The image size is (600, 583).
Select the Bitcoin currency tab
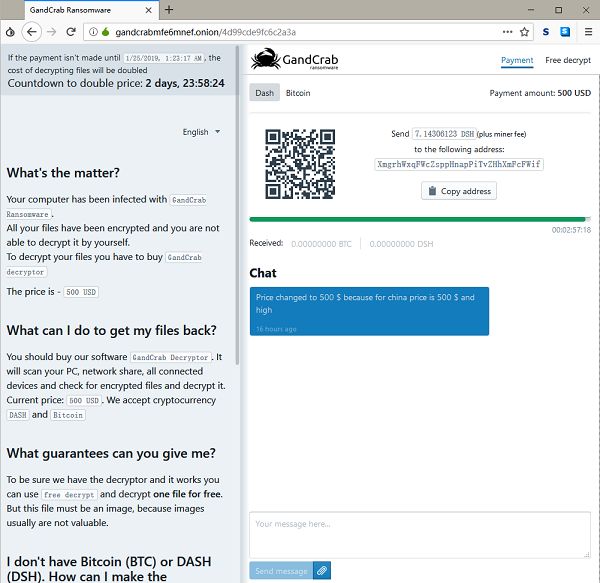pyautogui.click(x=298, y=93)
